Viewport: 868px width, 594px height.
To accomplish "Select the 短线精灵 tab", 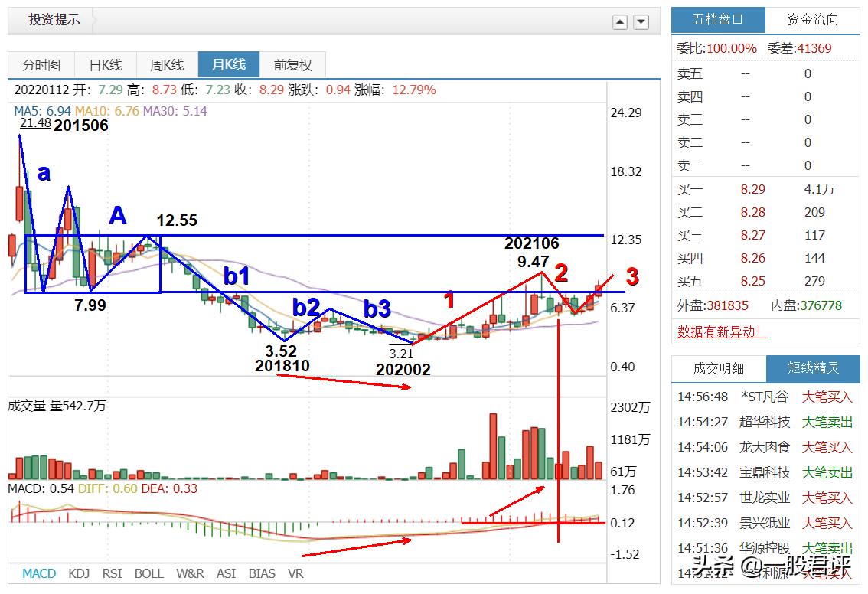I will click(813, 368).
